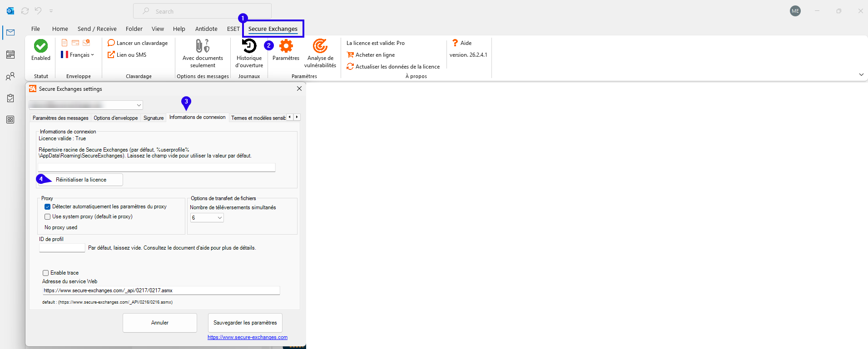Image resolution: width=868 pixels, height=349 pixels.
Task: Click the third envelope mail icon
Action: [x=86, y=43]
